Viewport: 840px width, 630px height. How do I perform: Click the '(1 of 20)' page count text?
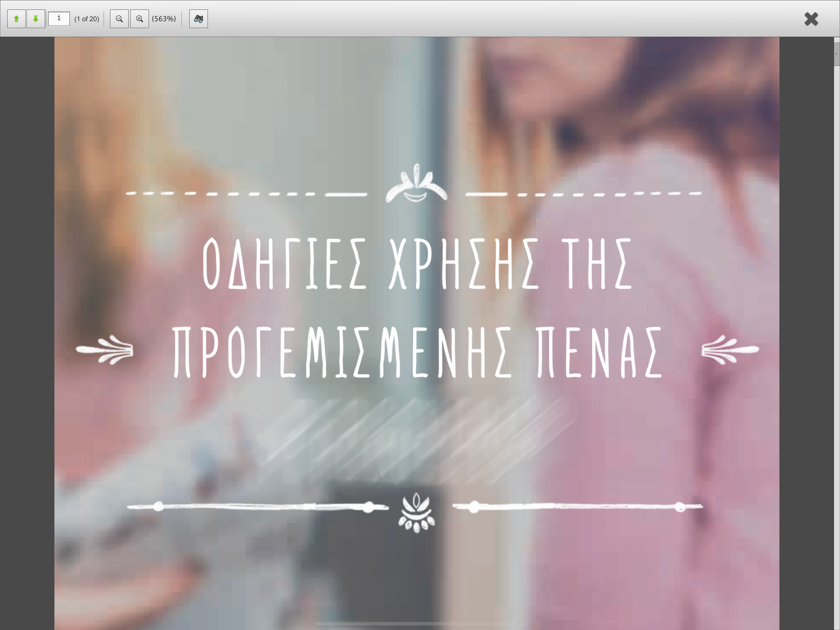[x=87, y=19]
